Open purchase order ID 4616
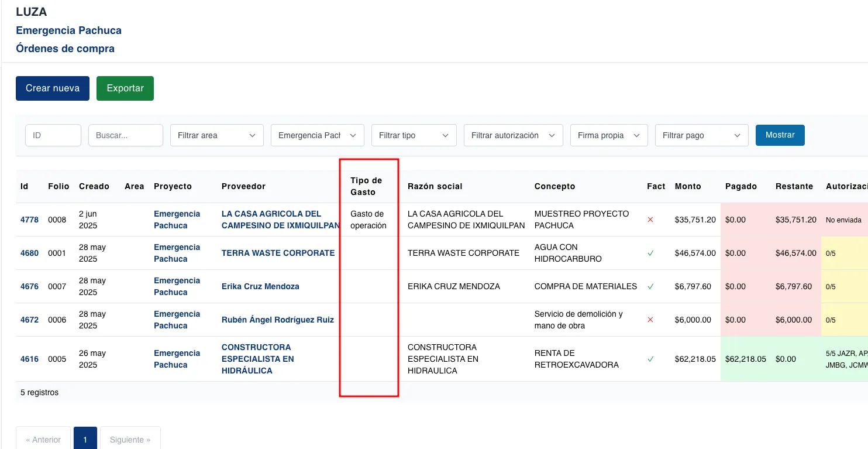 [x=29, y=359]
